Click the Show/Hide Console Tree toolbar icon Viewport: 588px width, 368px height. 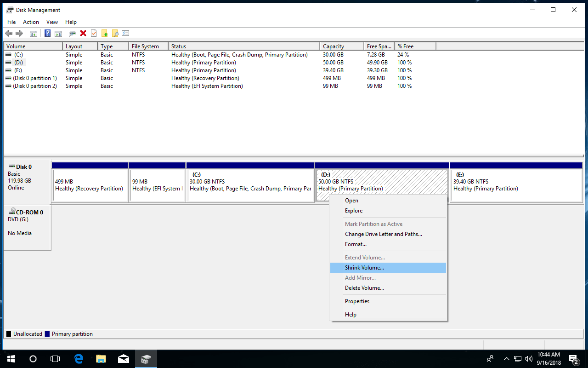(x=34, y=33)
